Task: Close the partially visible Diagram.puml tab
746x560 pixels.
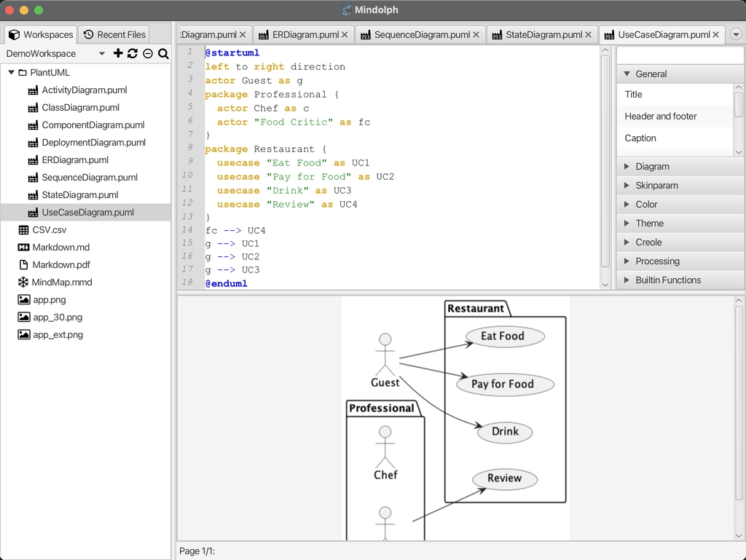Action: point(243,35)
